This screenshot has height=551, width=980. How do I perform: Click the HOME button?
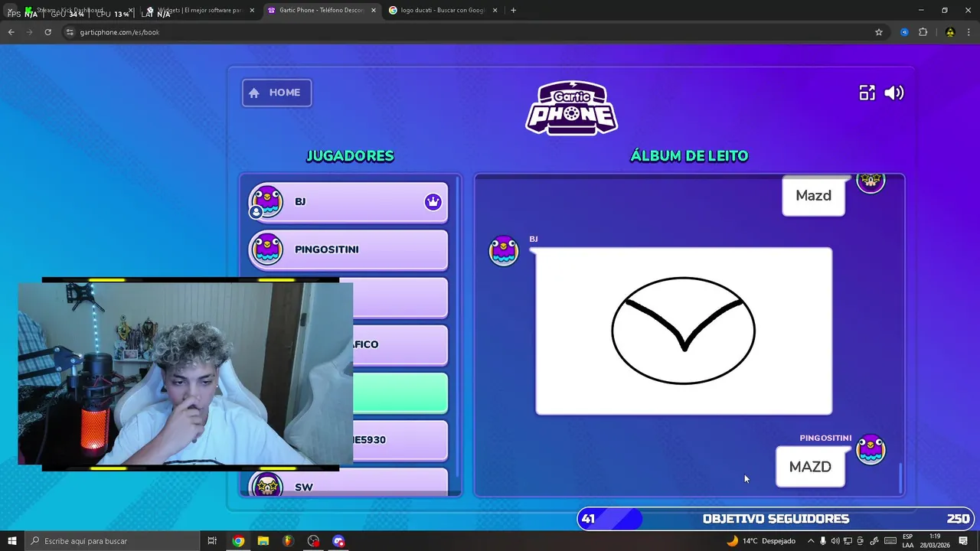pos(276,93)
